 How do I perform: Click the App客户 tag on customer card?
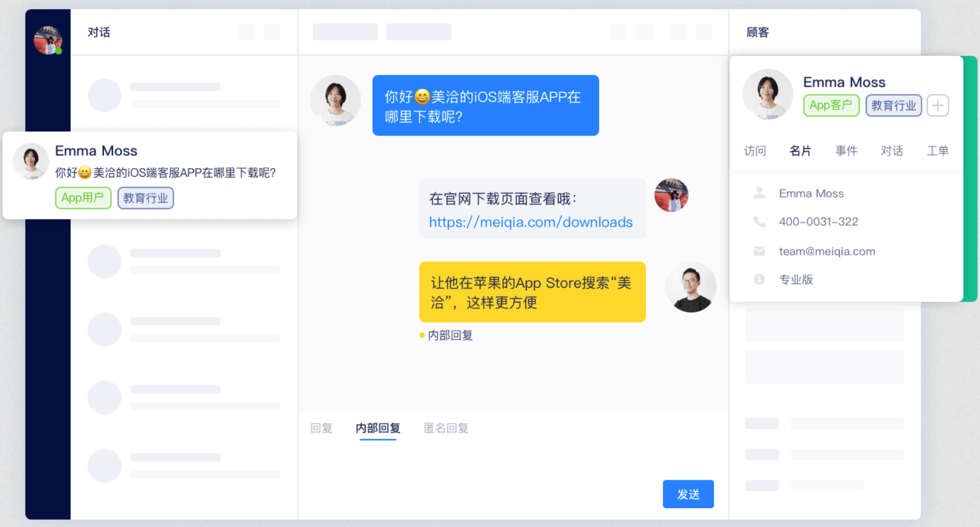[831, 105]
